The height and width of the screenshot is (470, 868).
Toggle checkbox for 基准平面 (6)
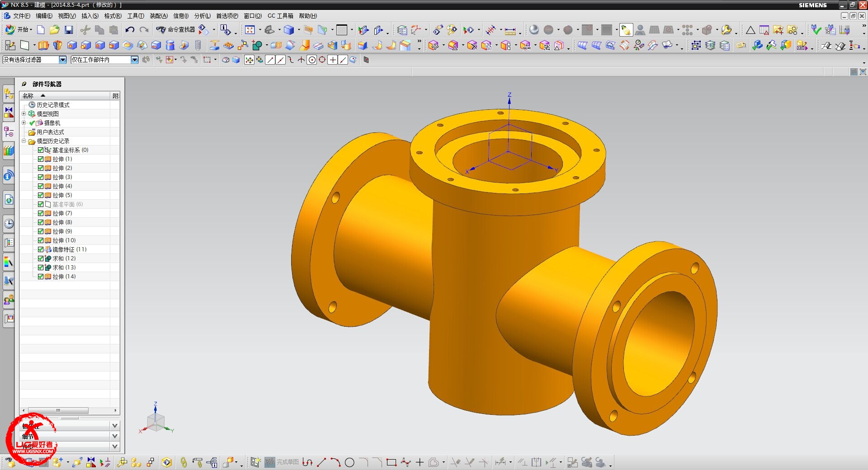41,204
